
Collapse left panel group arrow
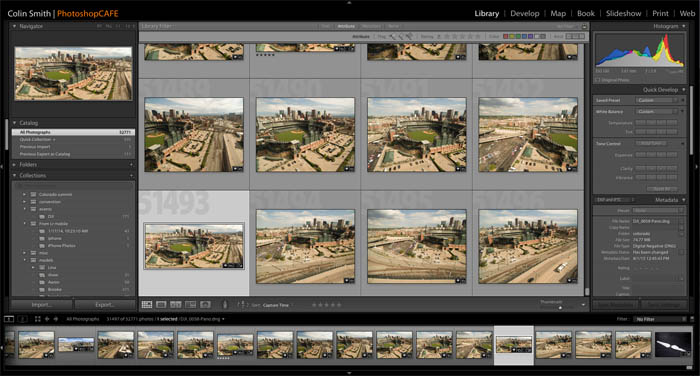[x=2, y=166]
